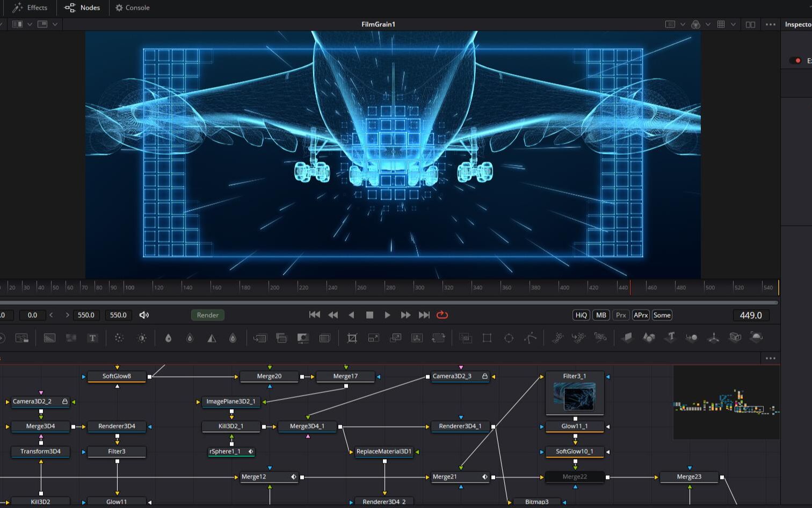Image resolution: width=812 pixels, height=508 pixels.
Task: Jump to the last frame
Action: pos(424,315)
